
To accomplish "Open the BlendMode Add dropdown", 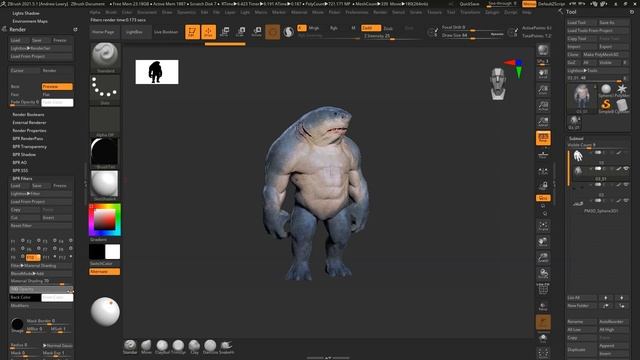I will pos(41,273).
